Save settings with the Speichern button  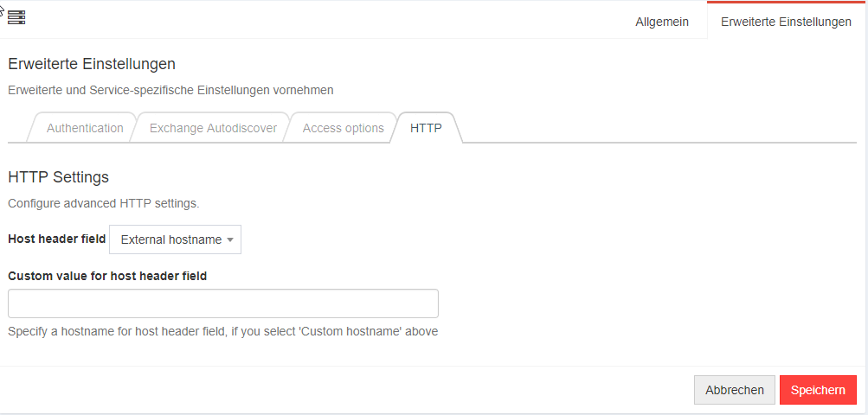(x=818, y=390)
